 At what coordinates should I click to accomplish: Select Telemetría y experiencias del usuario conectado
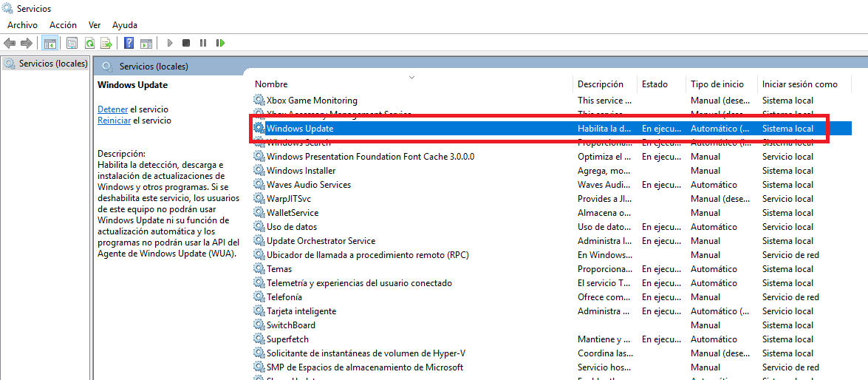point(359,283)
